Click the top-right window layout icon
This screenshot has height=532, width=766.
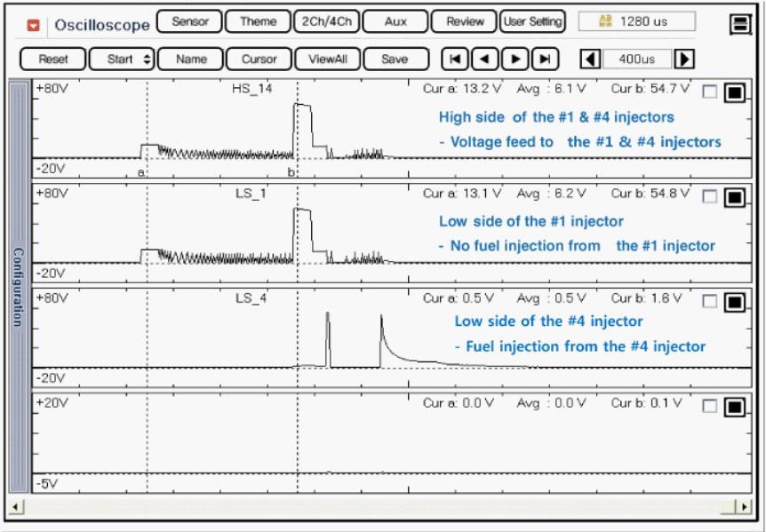click(x=740, y=24)
